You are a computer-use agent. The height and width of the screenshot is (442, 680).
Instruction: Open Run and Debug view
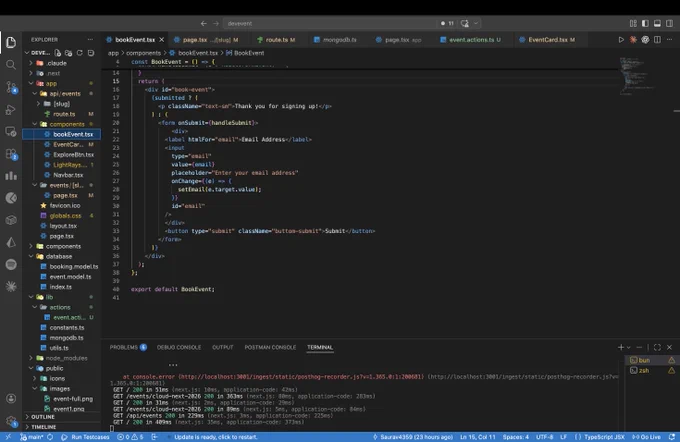point(11,110)
